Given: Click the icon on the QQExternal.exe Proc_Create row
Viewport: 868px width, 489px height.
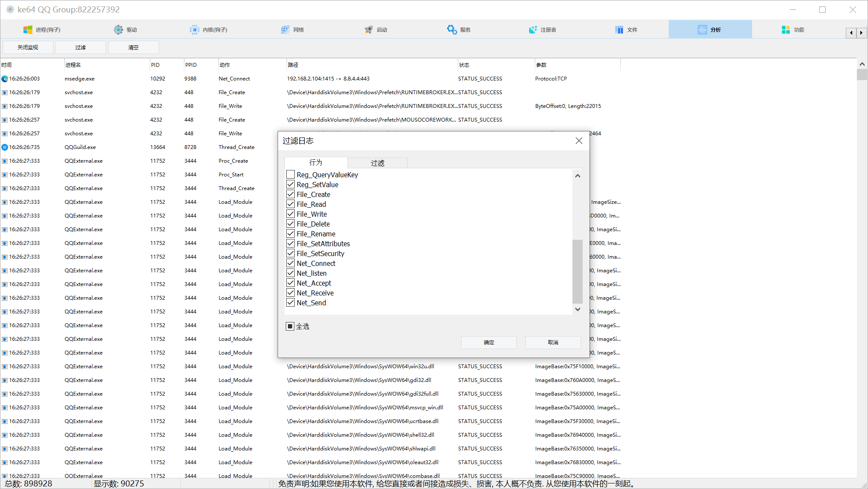Looking at the screenshot, I should coord(5,161).
